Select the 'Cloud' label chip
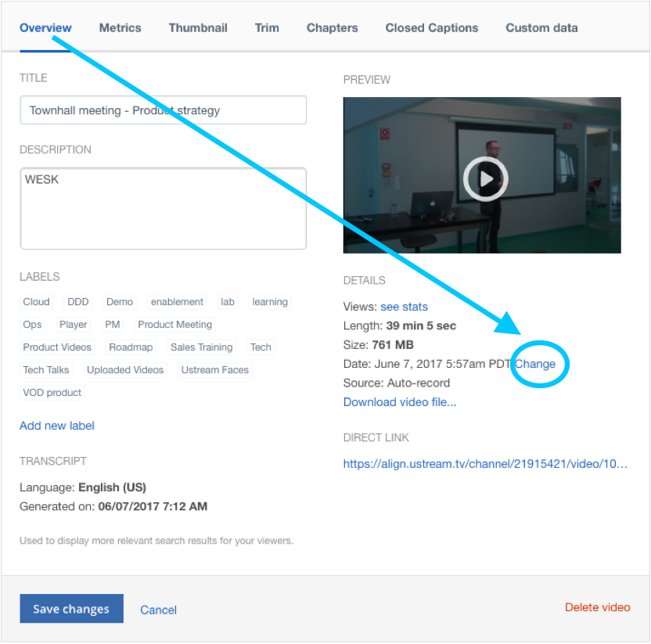651x644 pixels. point(36,301)
